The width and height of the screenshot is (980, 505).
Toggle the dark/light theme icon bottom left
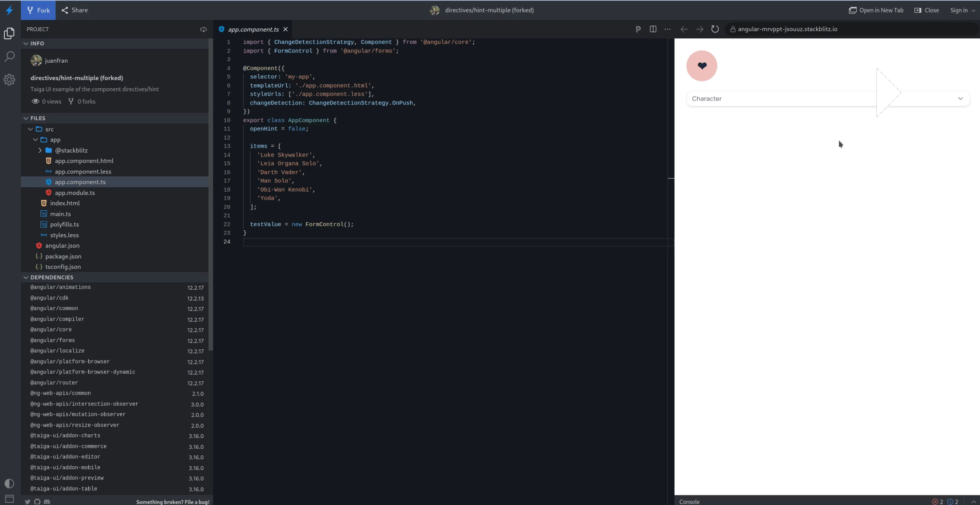click(x=9, y=483)
